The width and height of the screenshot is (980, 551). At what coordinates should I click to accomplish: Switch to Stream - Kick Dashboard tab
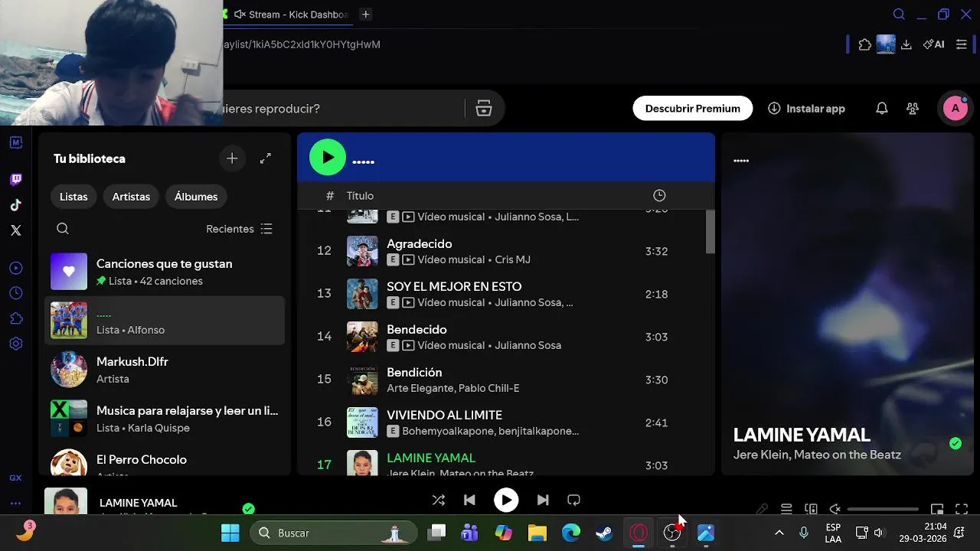(291, 15)
